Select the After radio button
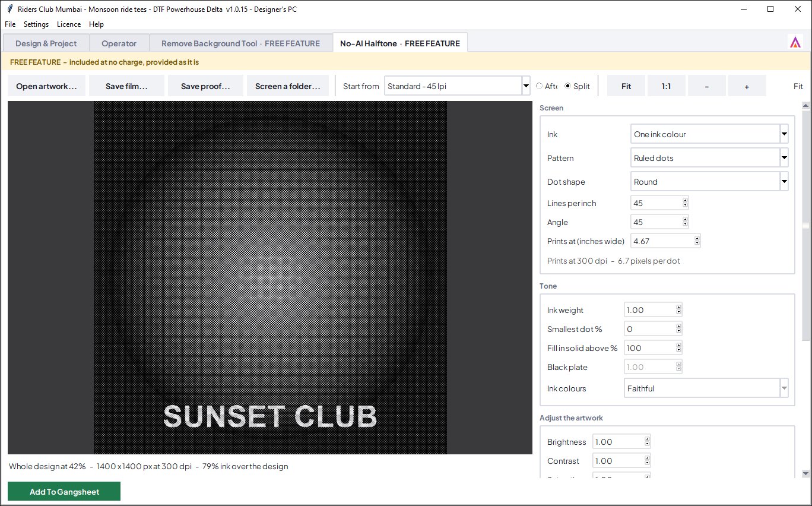The image size is (812, 506). pyautogui.click(x=546, y=86)
